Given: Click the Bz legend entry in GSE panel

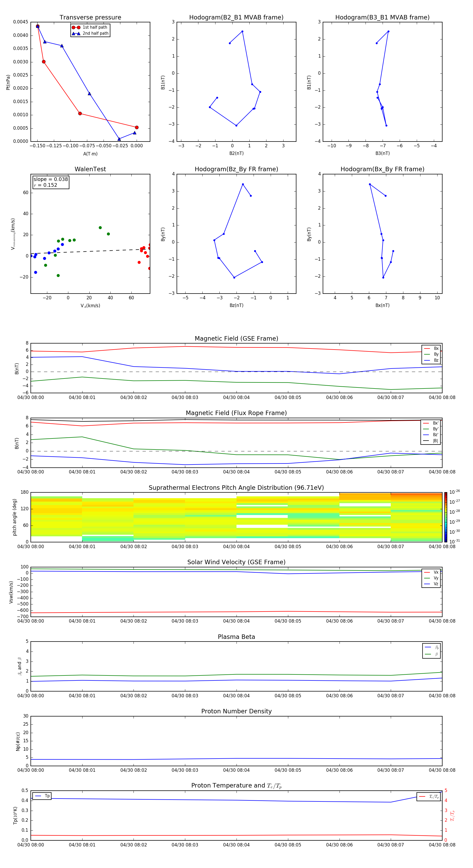Looking at the screenshot, I should pos(431,361).
